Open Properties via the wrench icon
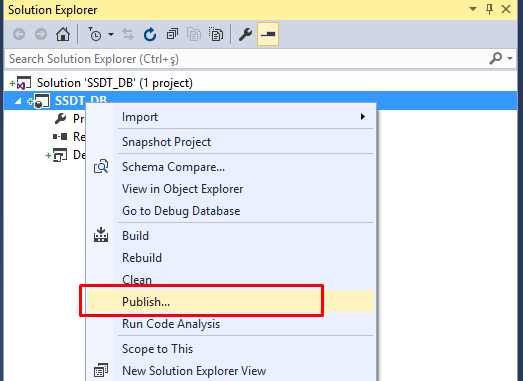The image size is (523, 381). (245, 34)
